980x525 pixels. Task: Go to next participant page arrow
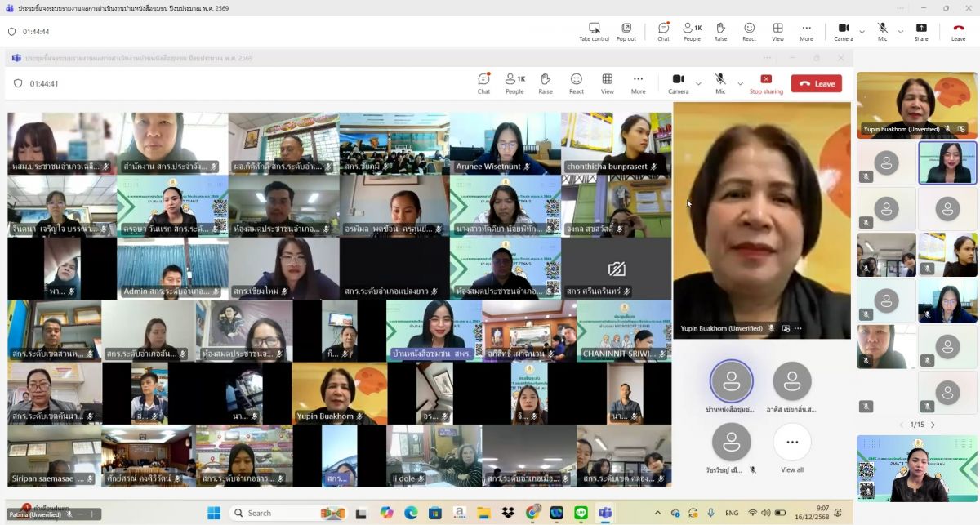[933, 425]
